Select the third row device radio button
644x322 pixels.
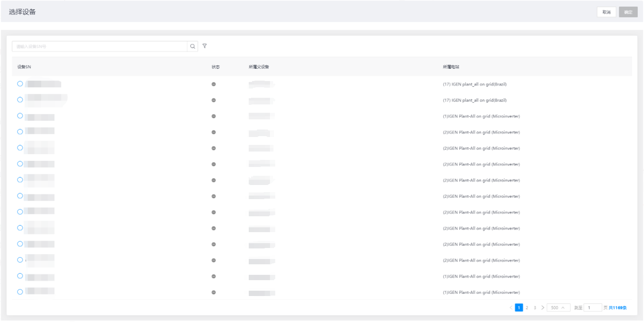tap(20, 116)
